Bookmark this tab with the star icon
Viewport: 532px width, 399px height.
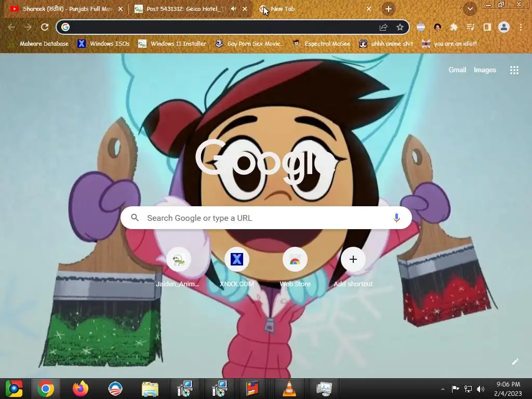(400, 27)
